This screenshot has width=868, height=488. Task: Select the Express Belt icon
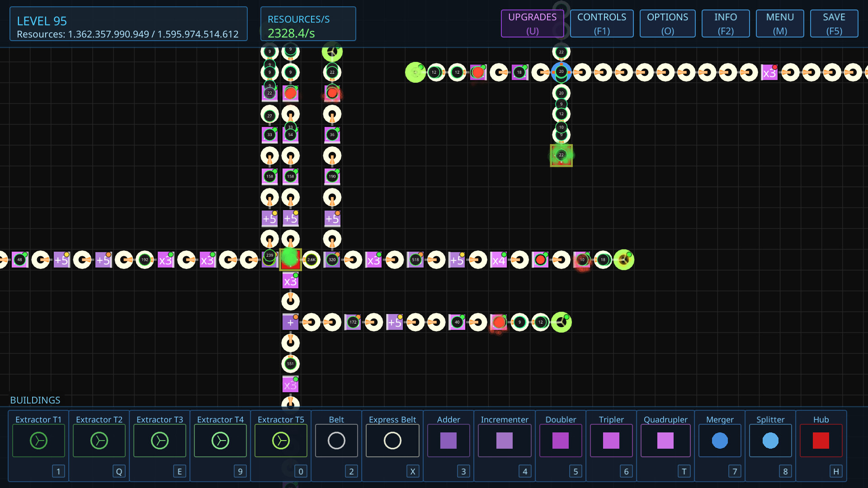pos(392,441)
